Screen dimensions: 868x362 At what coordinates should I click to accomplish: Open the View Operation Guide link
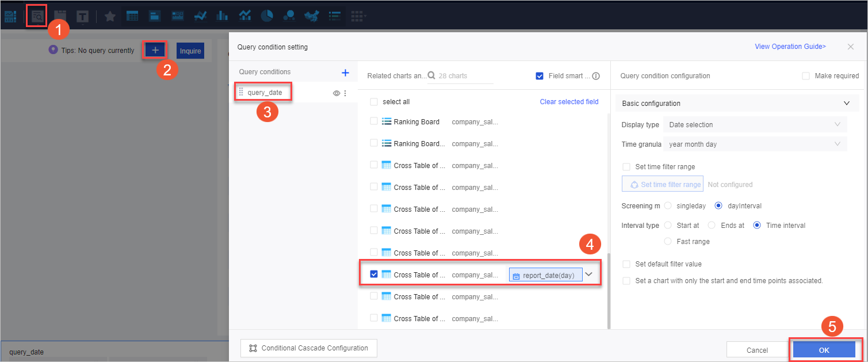[x=790, y=47]
